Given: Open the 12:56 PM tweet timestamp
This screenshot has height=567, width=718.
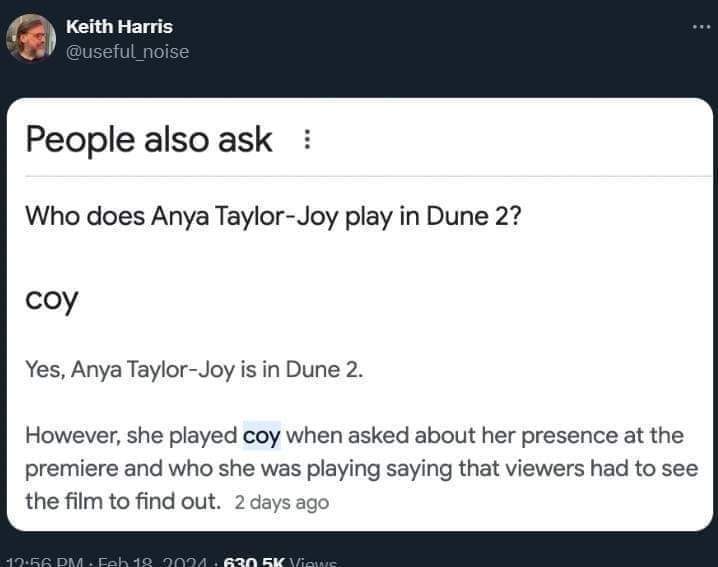Looking at the screenshot, I should pos(45,561).
